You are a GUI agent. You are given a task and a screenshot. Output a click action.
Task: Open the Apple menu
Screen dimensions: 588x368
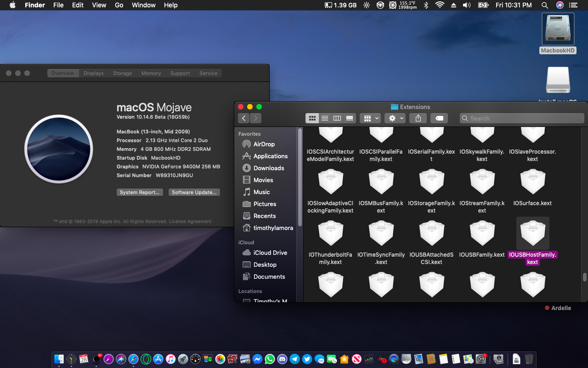pyautogui.click(x=12, y=5)
